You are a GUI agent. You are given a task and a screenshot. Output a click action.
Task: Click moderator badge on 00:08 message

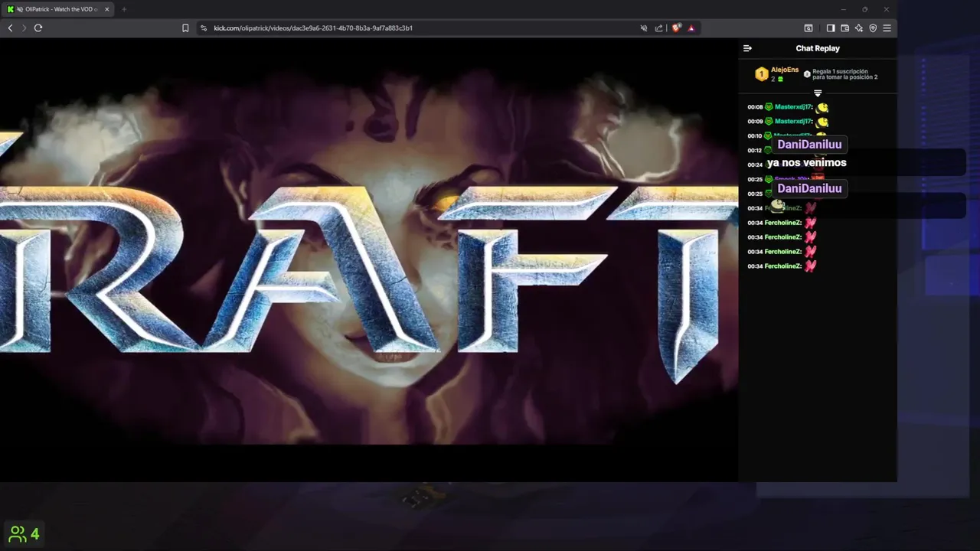[769, 107]
